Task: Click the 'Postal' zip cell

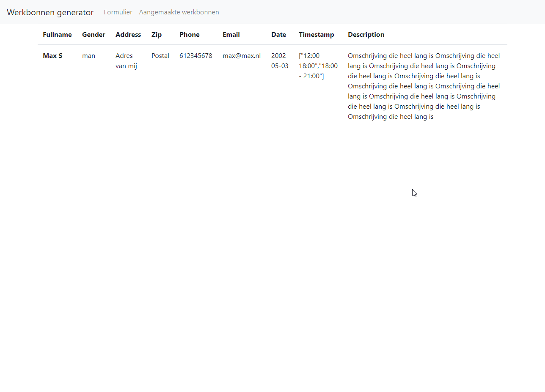Action: pyautogui.click(x=160, y=56)
